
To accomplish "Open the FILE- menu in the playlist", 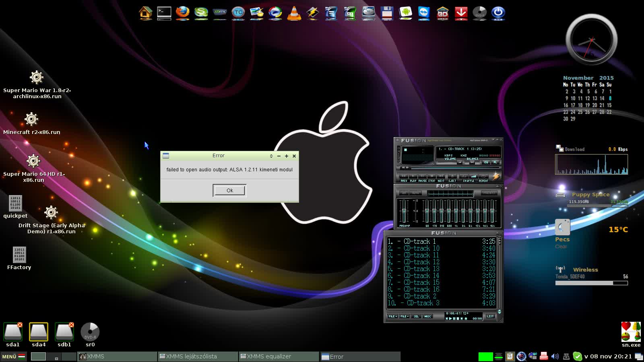I will pos(404,316).
